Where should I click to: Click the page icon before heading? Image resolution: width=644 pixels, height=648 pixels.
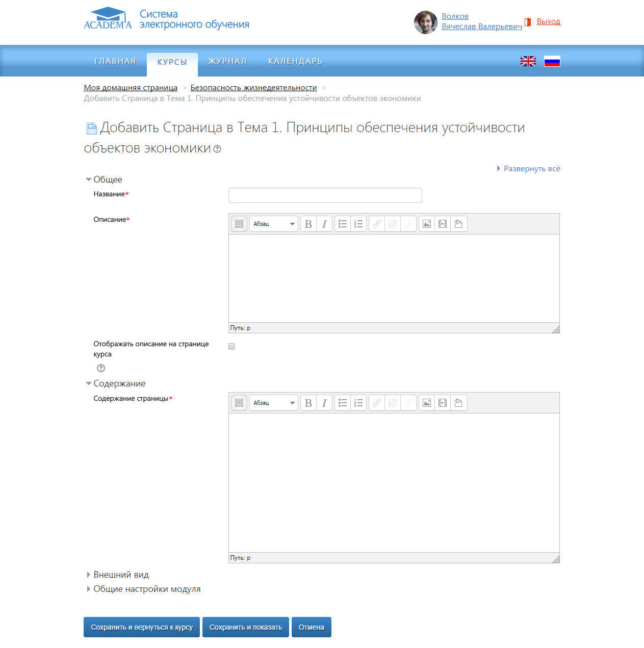tap(91, 128)
